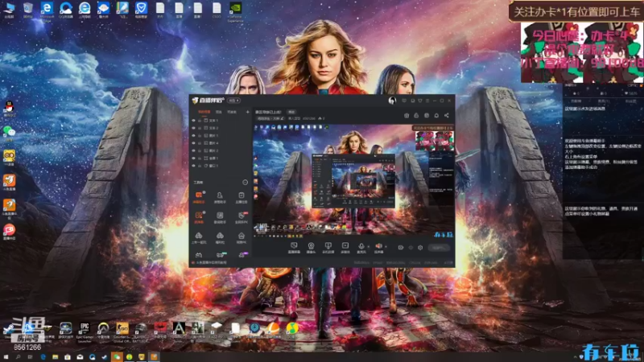Viewport: 644px width, 362px height.
Task: Hide the 图片4 source with eye icon
Action: (x=193, y=143)
